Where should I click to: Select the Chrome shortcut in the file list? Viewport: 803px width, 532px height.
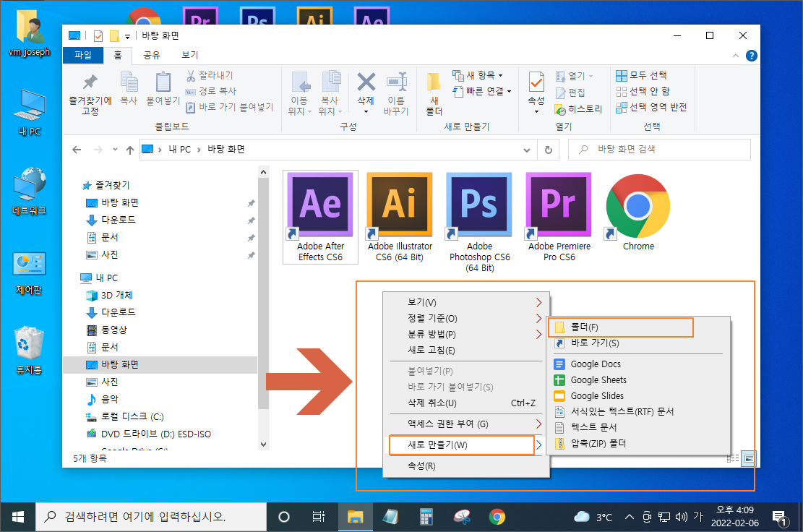click(x=638, y=212)
